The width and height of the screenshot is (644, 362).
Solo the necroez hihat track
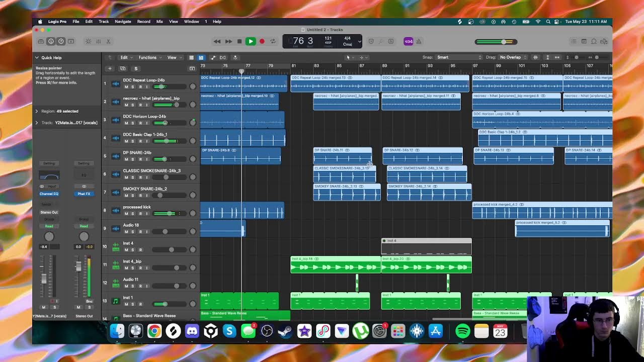pos(133,105)
